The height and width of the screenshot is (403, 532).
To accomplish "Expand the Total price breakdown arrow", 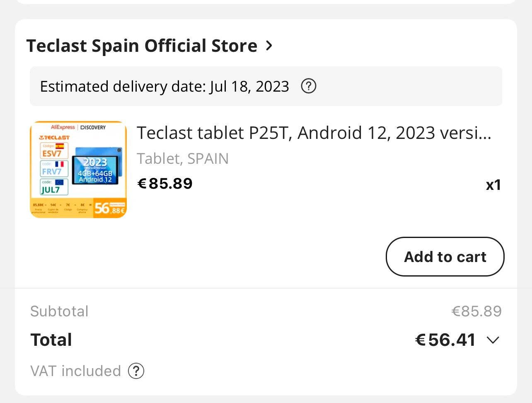I will (x=493, y=340).
